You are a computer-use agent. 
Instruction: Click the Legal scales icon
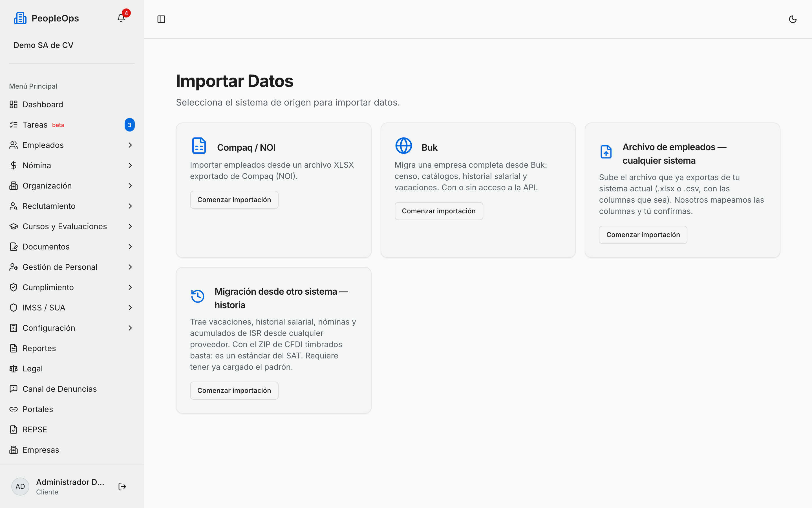14,369
